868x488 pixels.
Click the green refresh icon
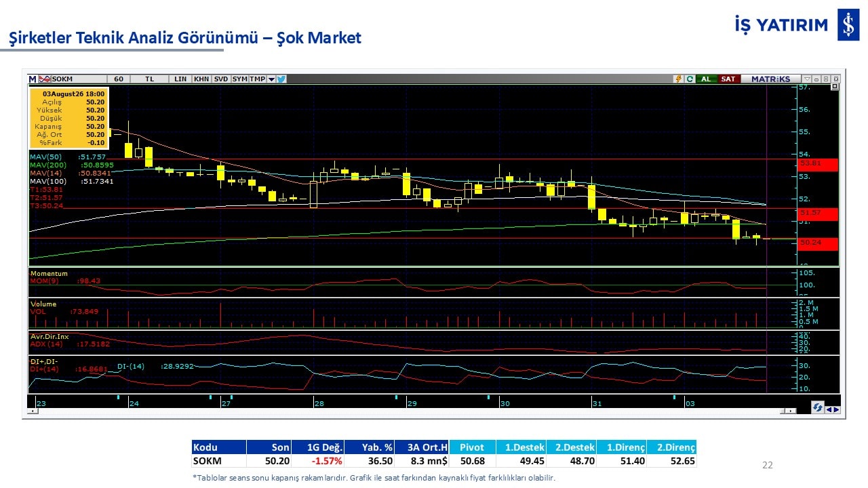coord(690,79)
